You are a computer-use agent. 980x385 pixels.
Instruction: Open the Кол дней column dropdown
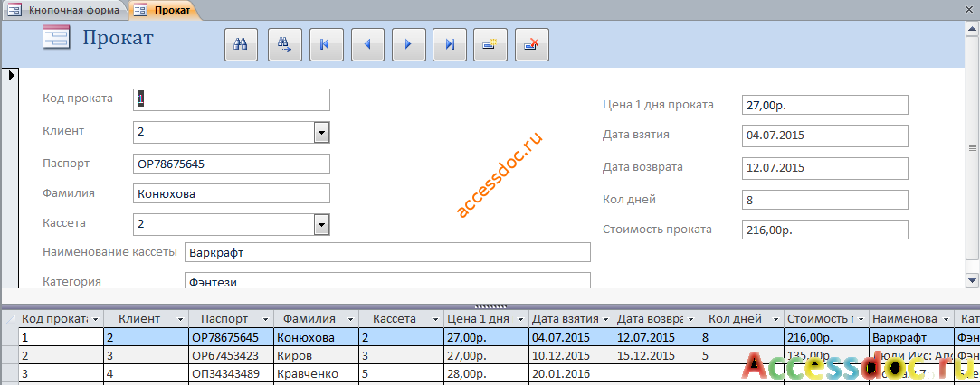point(775,319)
